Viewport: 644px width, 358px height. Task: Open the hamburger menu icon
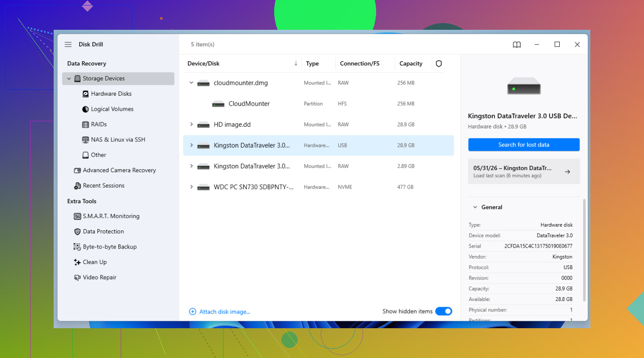[68, 44]
